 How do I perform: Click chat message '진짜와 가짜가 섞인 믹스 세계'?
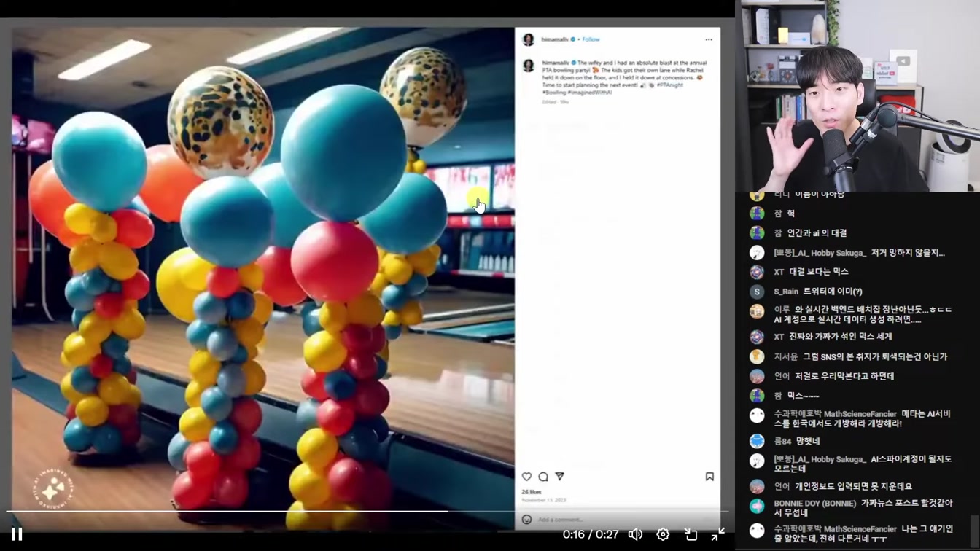(841, 337)
